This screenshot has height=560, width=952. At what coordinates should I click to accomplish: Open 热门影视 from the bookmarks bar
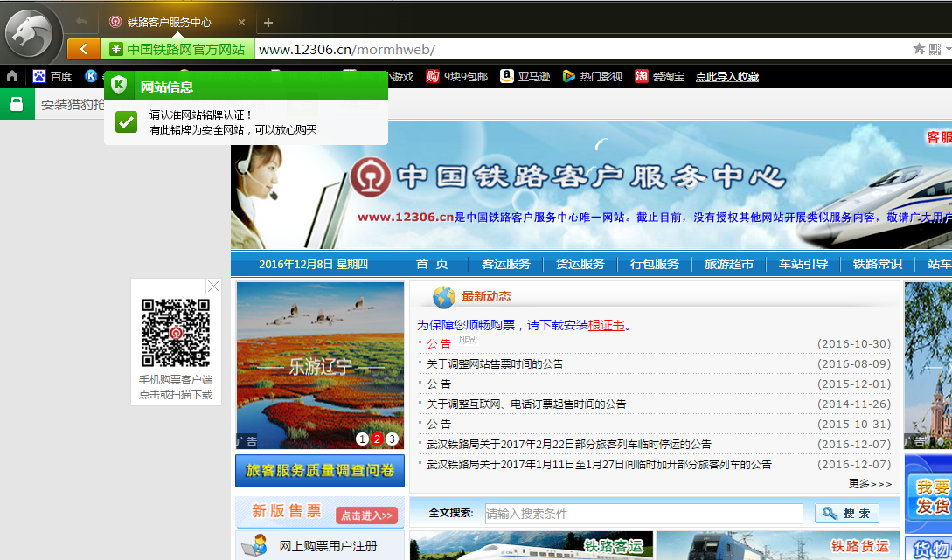tap(569, 77)
